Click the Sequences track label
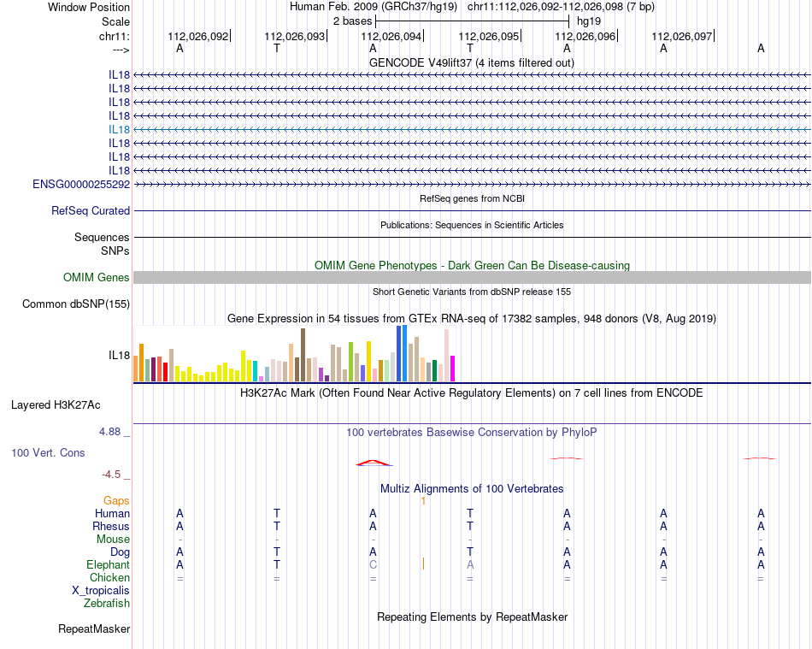This screenshot has width=812, height=649. point(102,237)
